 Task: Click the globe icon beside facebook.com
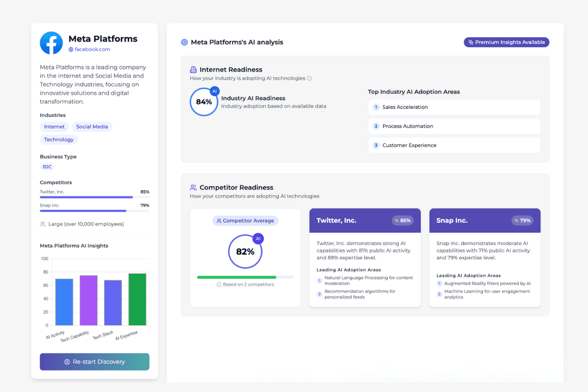tap(71, 49)
